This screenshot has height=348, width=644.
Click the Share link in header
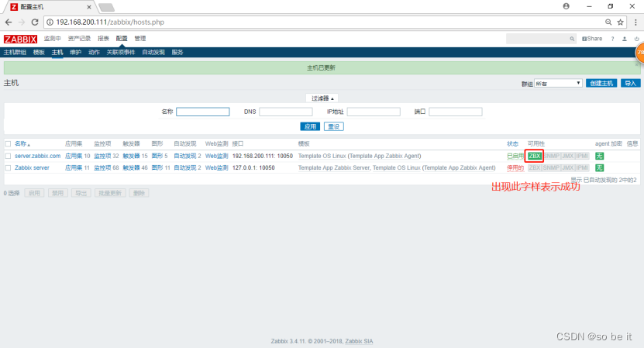tap(592, 39)
